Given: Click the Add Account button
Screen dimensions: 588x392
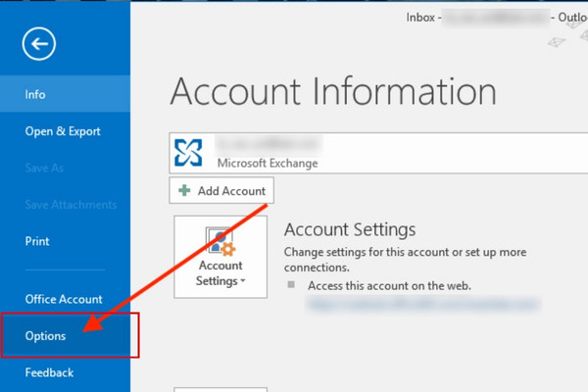Looking at the screenshot, I should (221, 190).
